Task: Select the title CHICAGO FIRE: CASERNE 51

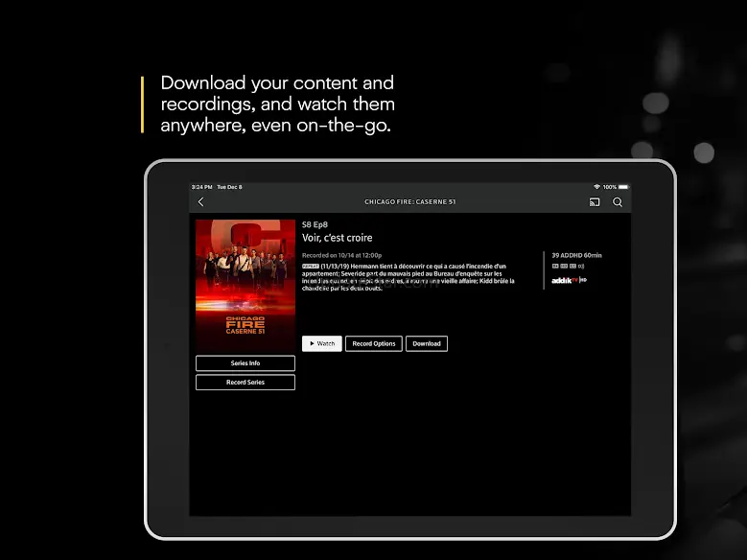Action: click(x=410, y=202)
